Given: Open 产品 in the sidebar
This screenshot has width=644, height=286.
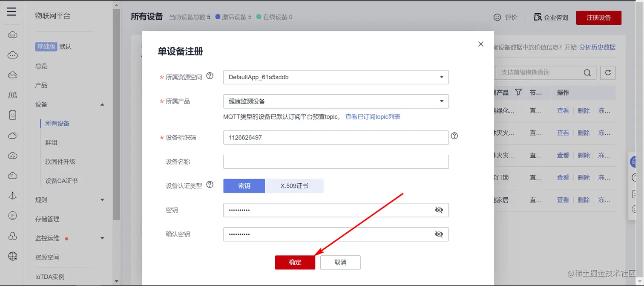Looking at the screenshot, I should (x=41, y=85).
